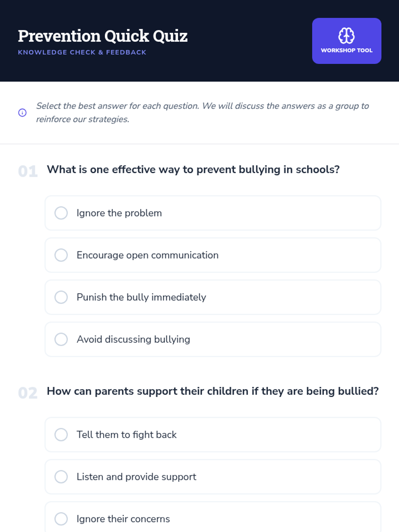
Task: Click the brain icon in Workshop Tool badge
Action: pyautogui.click(x=346, y=36)
